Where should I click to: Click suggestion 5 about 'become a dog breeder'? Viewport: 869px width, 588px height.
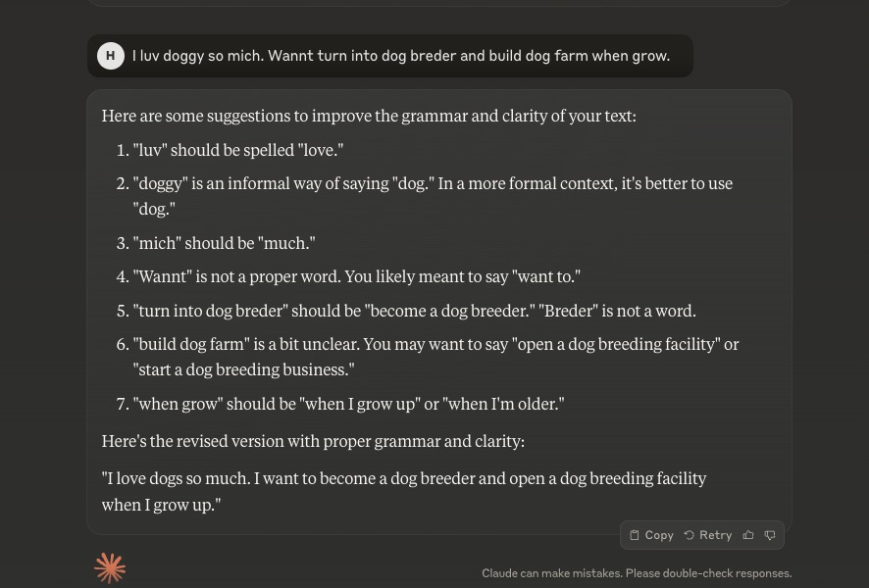pyautogui.click(x=414, y=311)
